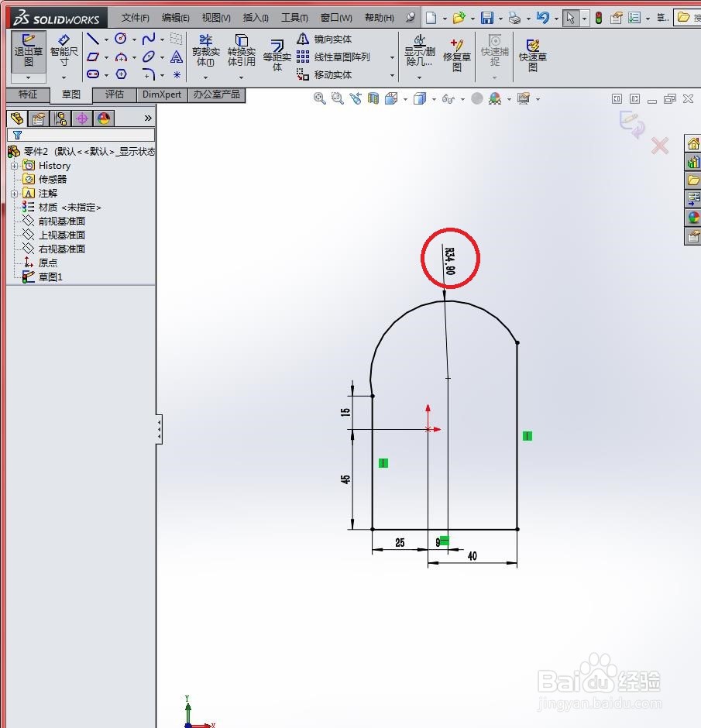The image size is (701, 728).
Task: Click Convert Entities (转换实体引用)
Action: point(242,51)
